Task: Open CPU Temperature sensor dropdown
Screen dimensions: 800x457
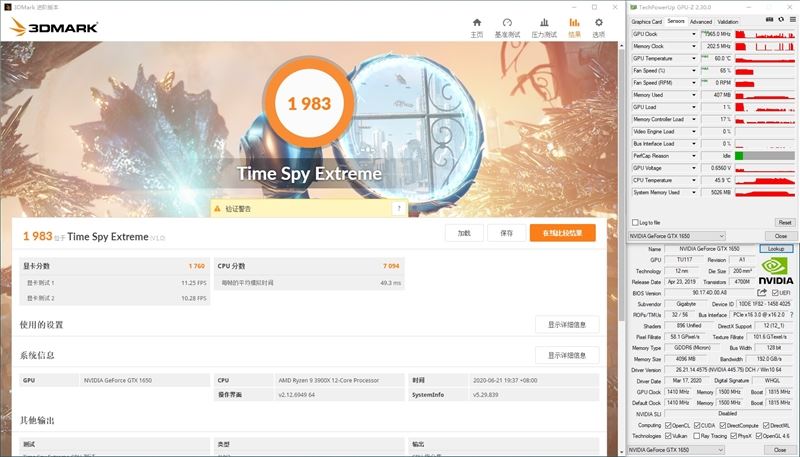Action: (693, 181)
